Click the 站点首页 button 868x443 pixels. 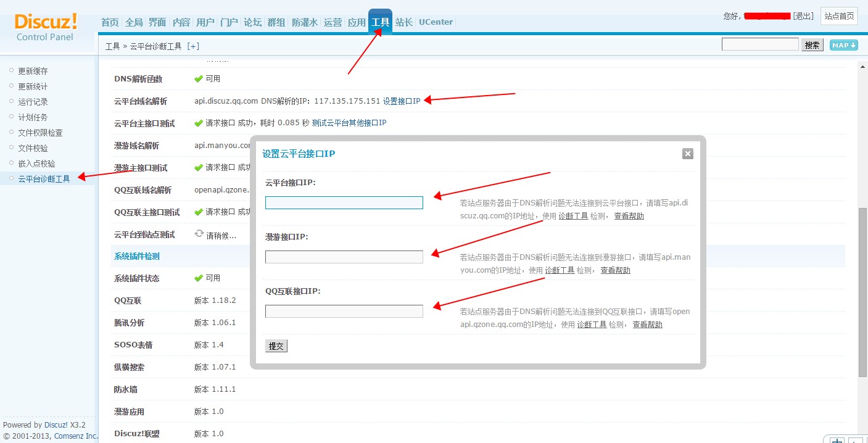[x=840, y=16]
